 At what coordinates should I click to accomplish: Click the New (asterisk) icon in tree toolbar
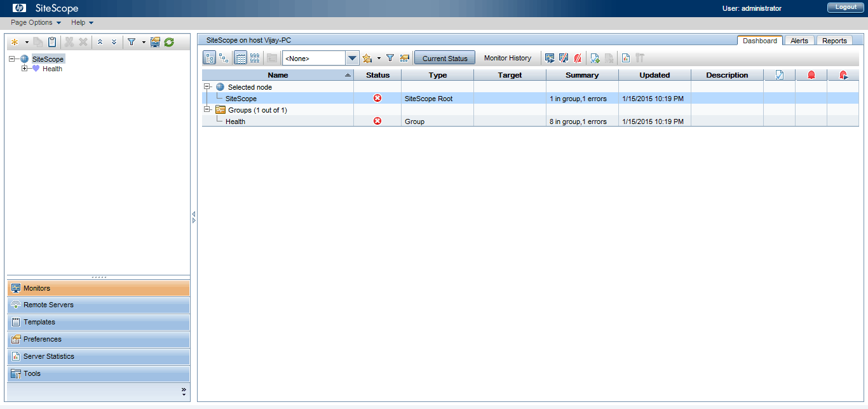click(14, 42)
